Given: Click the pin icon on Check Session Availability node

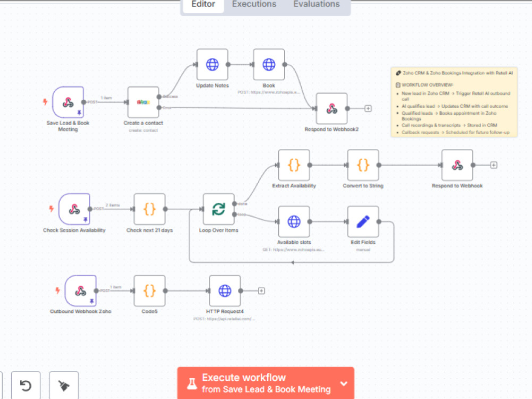Looking at the screenshot, I should tap(85, 220).
